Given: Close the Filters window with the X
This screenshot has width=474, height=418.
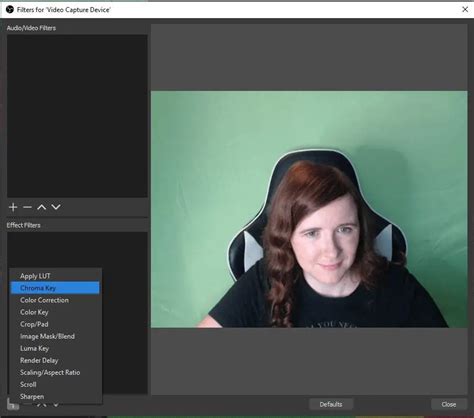Looking at the screenshot, I should tap(465, 9).
